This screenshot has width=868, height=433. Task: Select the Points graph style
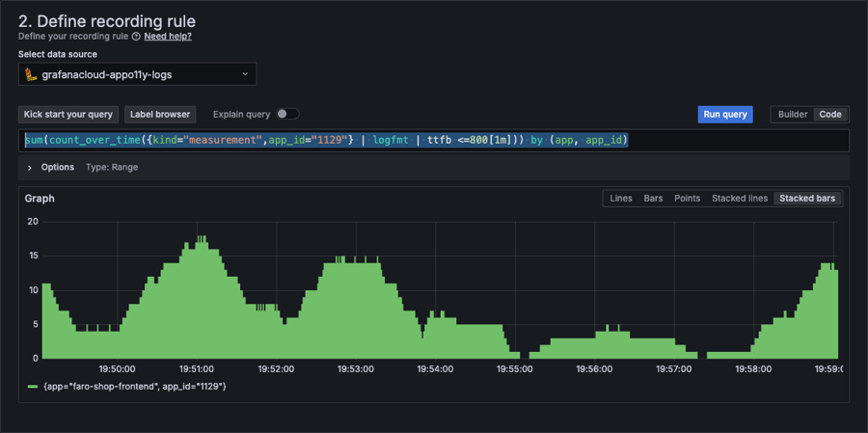point(687,199)
